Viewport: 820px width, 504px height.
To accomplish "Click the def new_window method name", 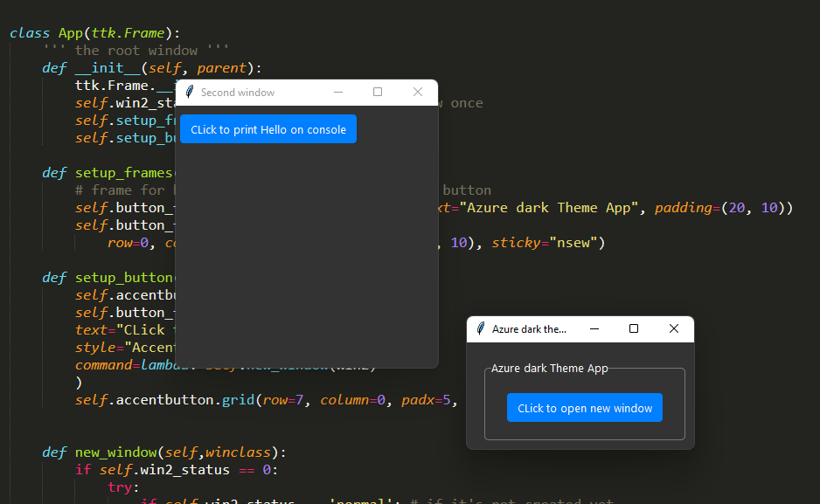I will click(x=117, y=452).
